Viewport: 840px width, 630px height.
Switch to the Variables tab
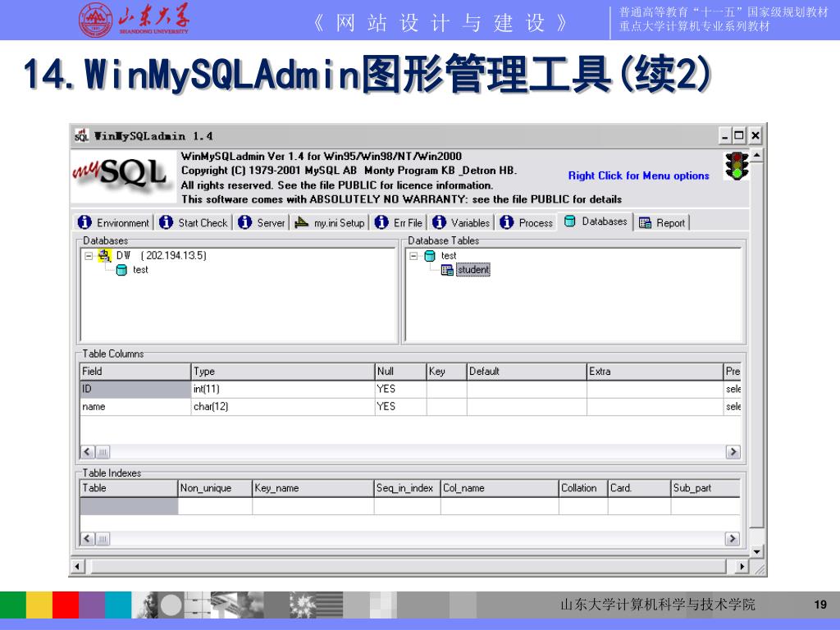(462, 222)
